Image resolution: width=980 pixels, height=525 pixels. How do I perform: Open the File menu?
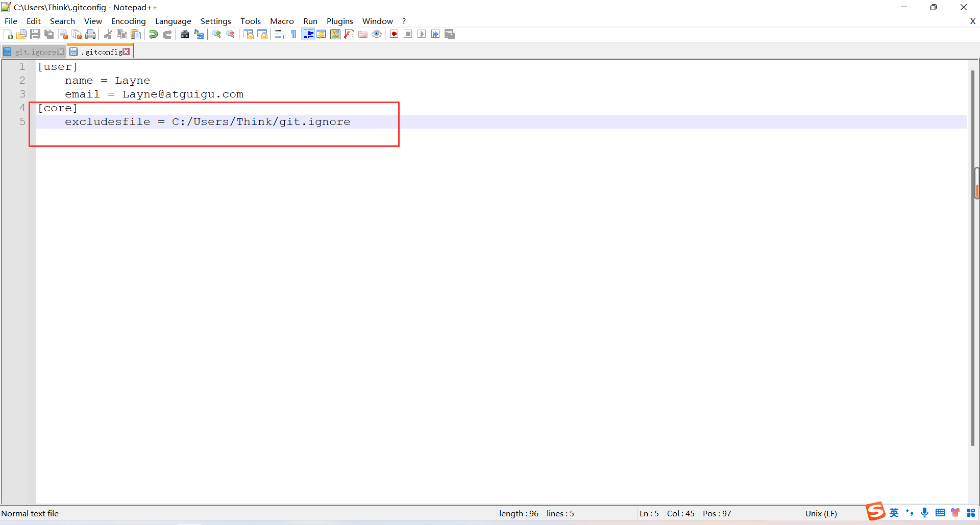click(11, 21)
